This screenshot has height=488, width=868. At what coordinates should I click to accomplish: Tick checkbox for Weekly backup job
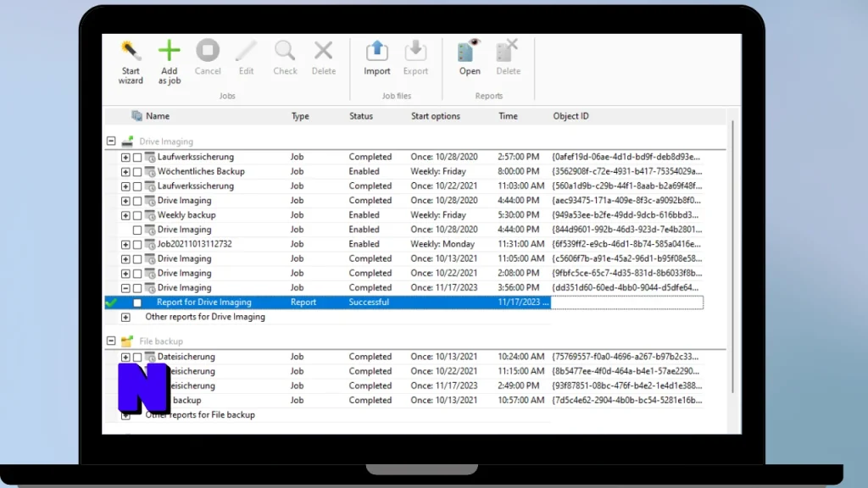[137, 216]
